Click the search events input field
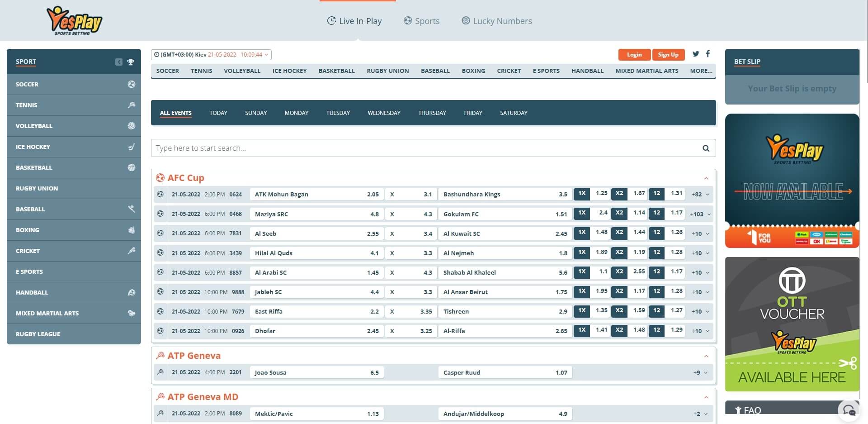Image resolution: width=868 pixels, height=424 pixels. point(425,148)
